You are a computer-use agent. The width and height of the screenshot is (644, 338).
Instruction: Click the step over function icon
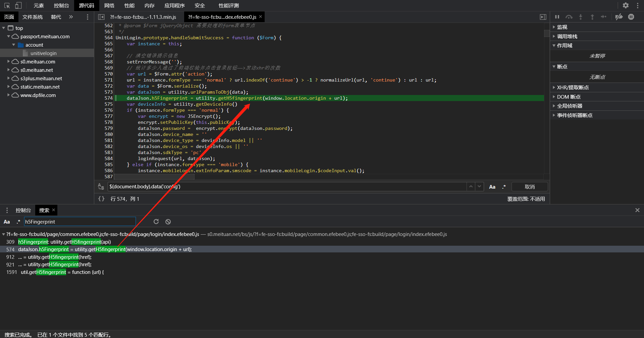coord(569,17)
